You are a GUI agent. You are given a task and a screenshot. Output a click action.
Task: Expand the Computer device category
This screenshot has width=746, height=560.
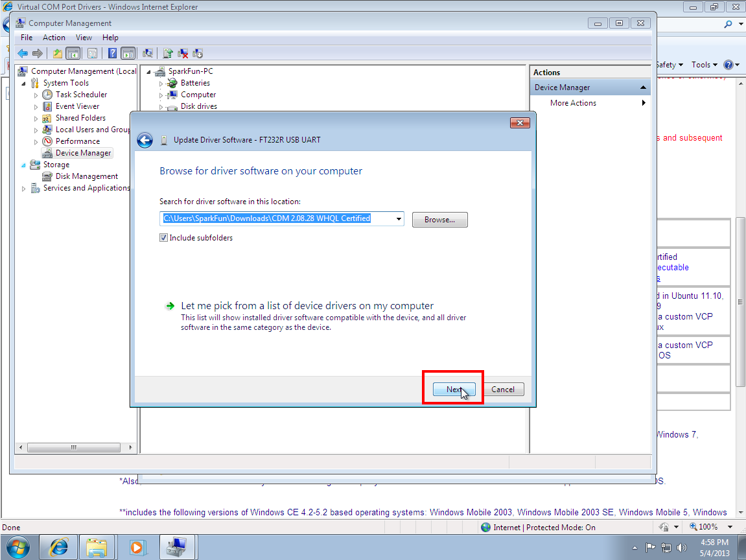click(161, 95)
